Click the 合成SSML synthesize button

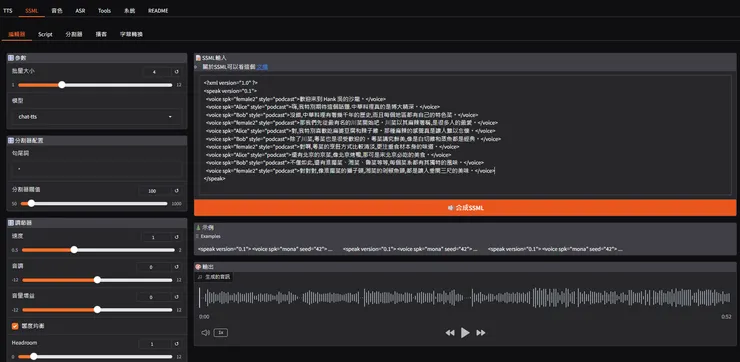point(465,208)
